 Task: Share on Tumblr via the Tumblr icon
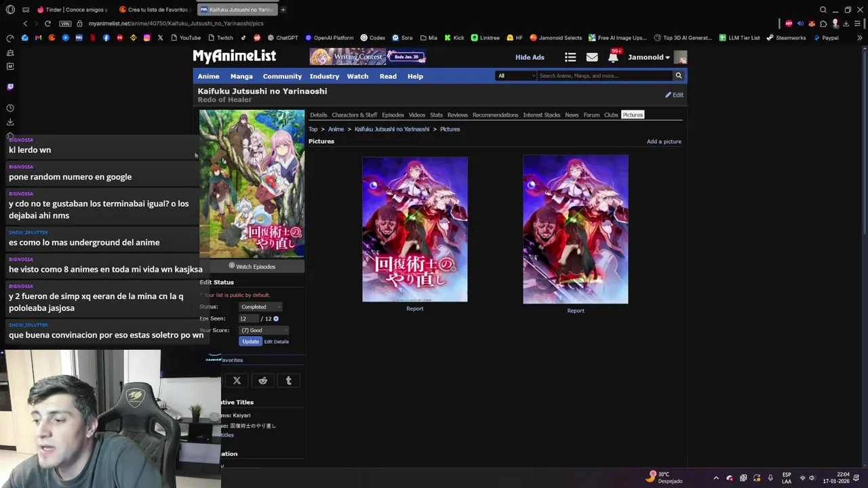(288, 380)
